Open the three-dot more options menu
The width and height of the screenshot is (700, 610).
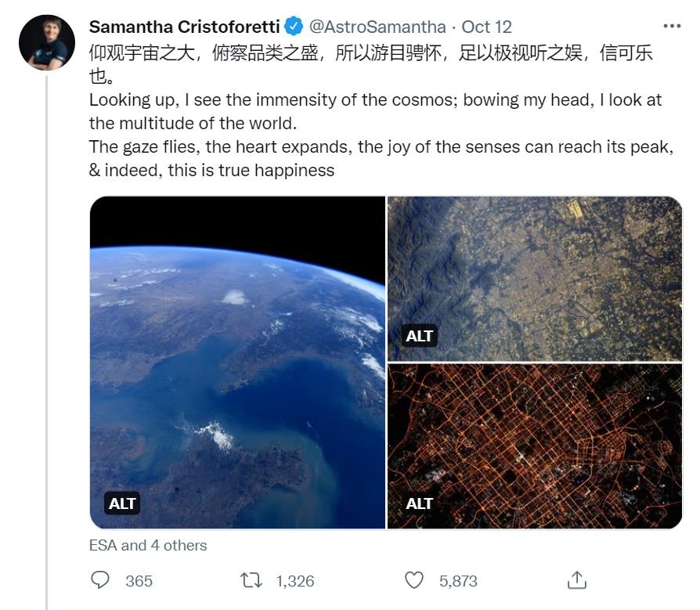pyautogui.click(x=672, y=26)
